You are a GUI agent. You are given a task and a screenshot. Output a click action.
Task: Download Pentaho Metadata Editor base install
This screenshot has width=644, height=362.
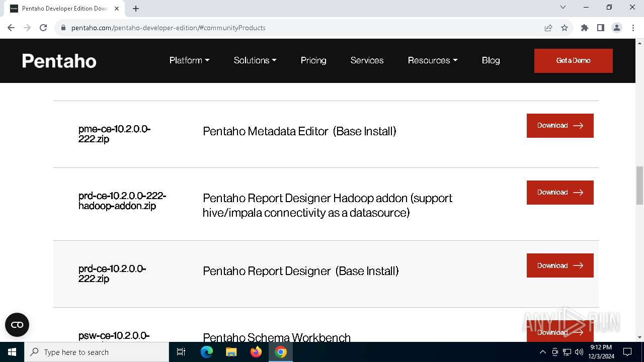click(x=560, y=126)
